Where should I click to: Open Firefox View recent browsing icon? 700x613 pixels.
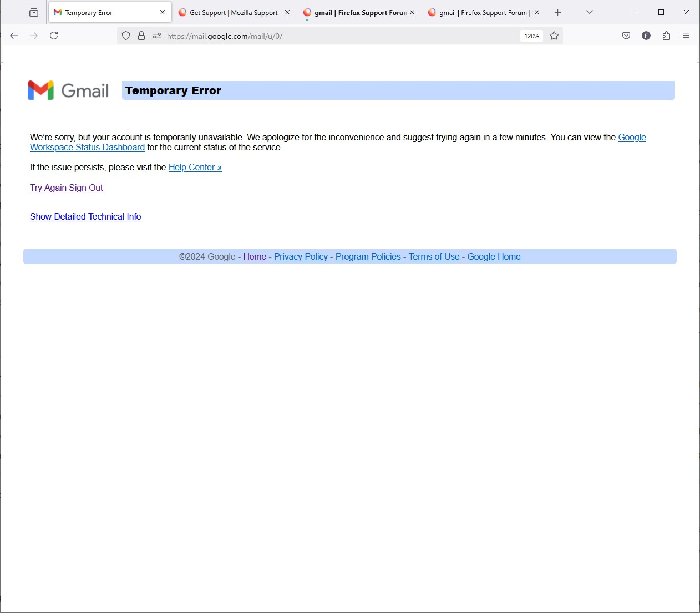[34, 12]
